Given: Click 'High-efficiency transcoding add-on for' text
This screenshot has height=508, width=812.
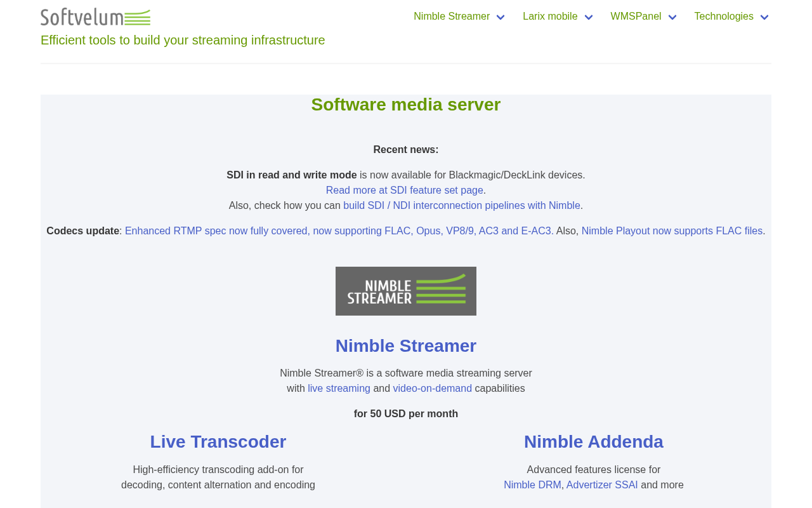Looking at the screenshot, I should click(218, 470).
